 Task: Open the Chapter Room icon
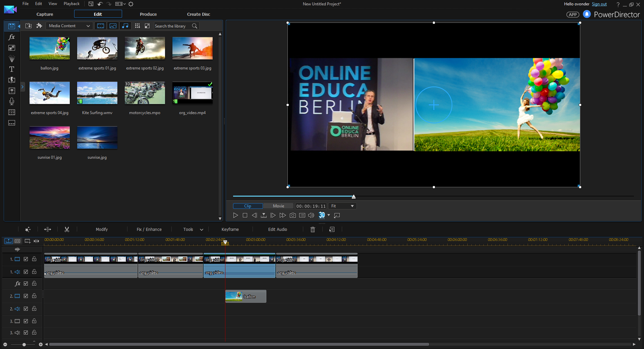[12, 112]
